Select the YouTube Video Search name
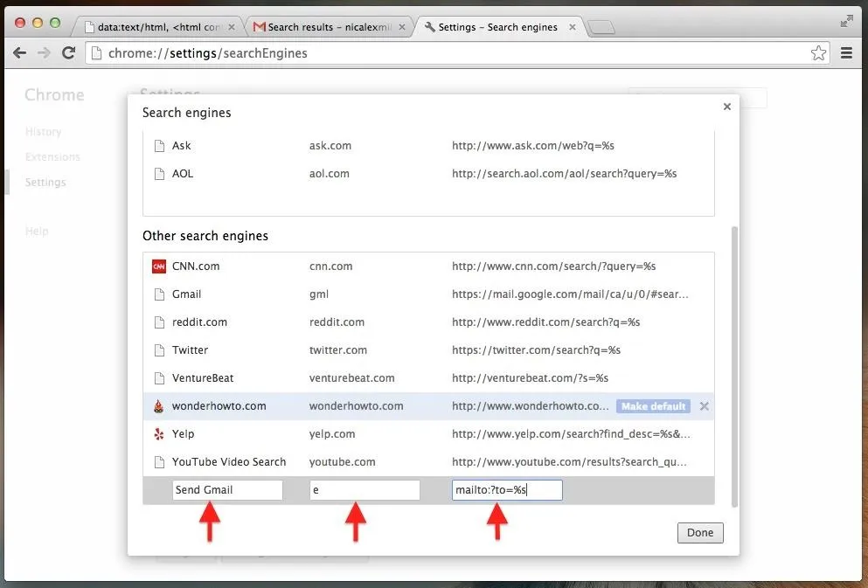This screenshot has width=868, height=588. (x=229, y=462)
